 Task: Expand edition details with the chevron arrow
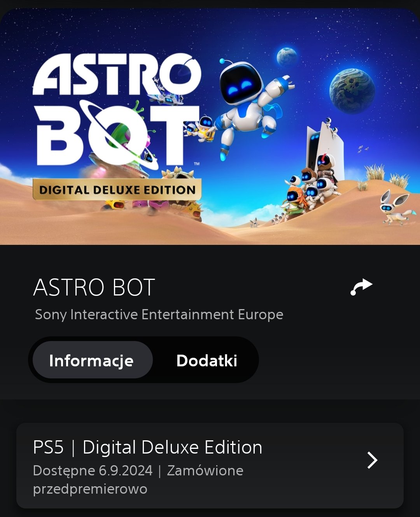click(372, 460)
